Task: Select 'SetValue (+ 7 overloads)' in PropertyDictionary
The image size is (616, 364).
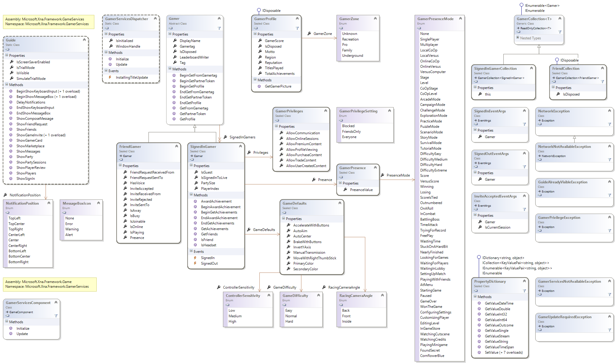Action: 504,352
